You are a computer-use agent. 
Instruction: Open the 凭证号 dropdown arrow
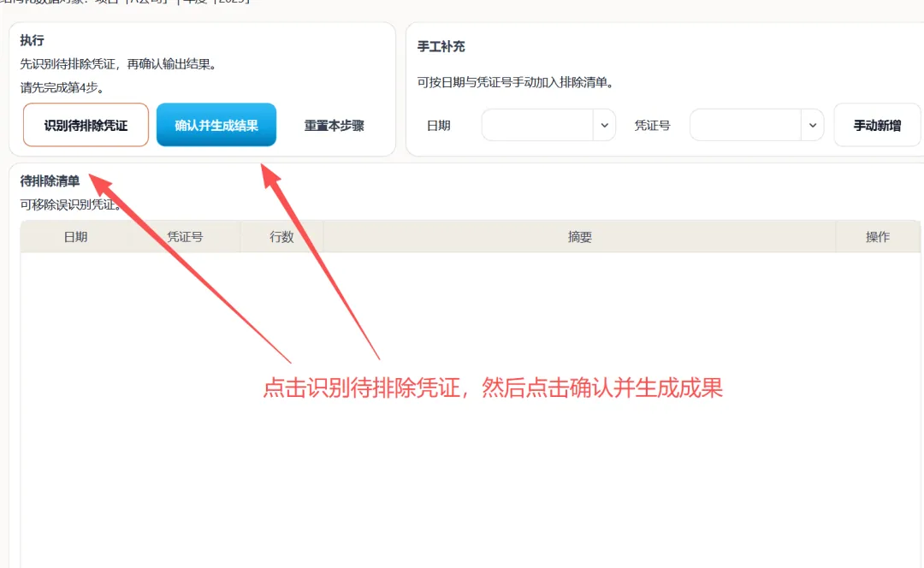812,125
